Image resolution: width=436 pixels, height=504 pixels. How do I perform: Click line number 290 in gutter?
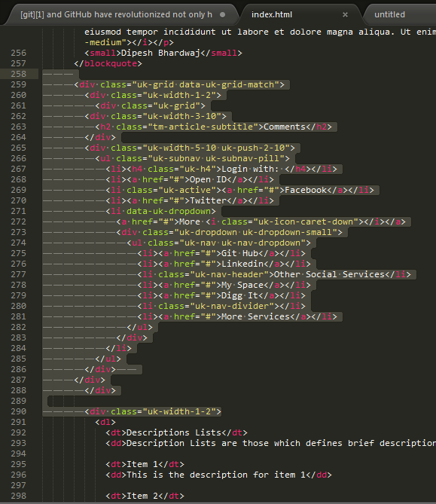pyautogui.click(x=19, y=411)
